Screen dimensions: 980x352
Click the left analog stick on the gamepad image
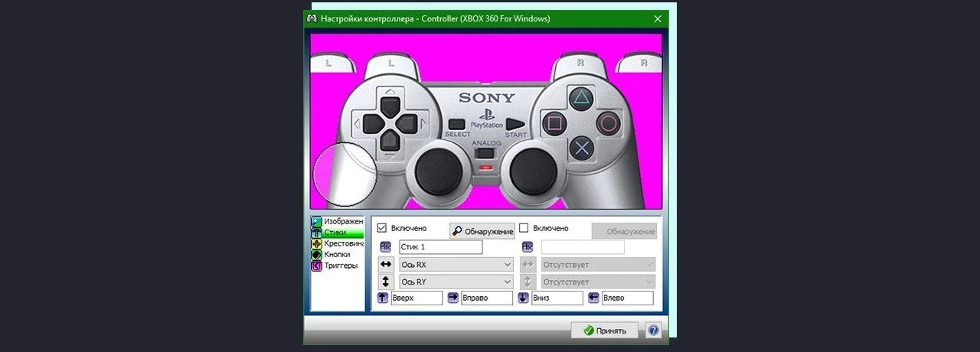[x=438, y=169]
